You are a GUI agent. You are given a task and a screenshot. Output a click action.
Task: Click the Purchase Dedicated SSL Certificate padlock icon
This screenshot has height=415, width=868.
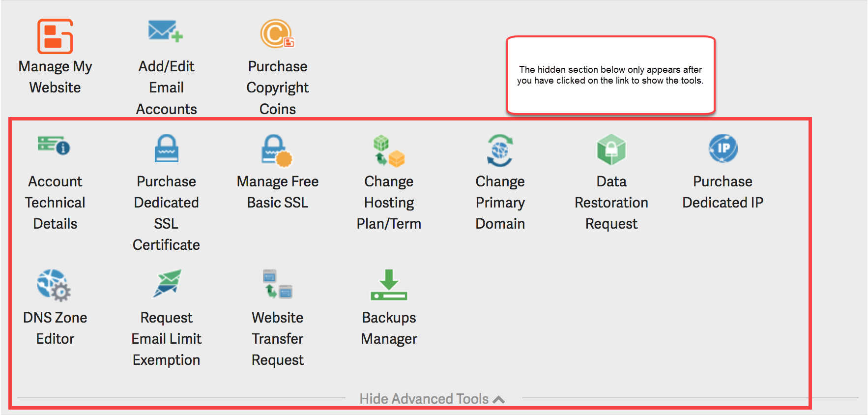pyautogui.click(x=166, y=148)
